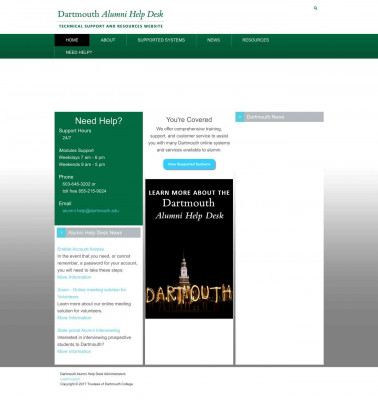Viewport: 378px width, 400px height.
Task: Select NEED HELP? in navigation bar
Action: (79, 52)
